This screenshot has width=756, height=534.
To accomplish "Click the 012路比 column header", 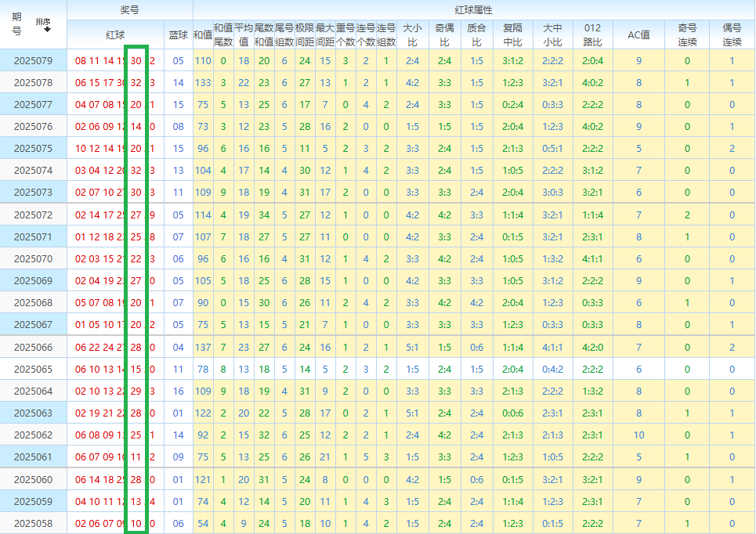I will point(592,34).
